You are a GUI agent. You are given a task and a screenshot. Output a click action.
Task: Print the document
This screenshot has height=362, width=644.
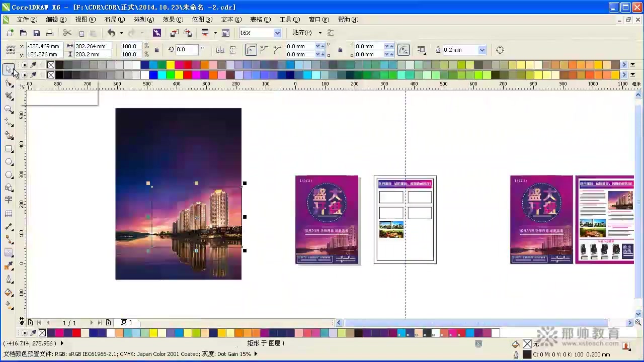tap(49, 33)
